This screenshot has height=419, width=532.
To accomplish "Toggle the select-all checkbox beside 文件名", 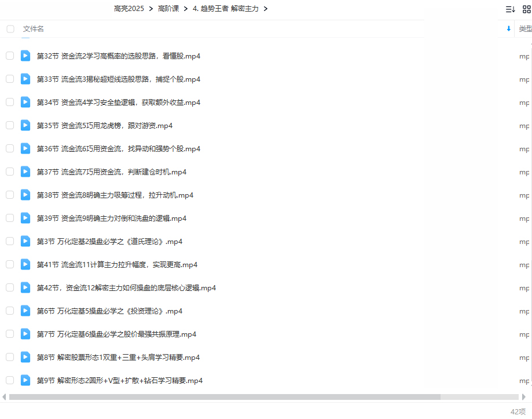I will pos(10,29).
